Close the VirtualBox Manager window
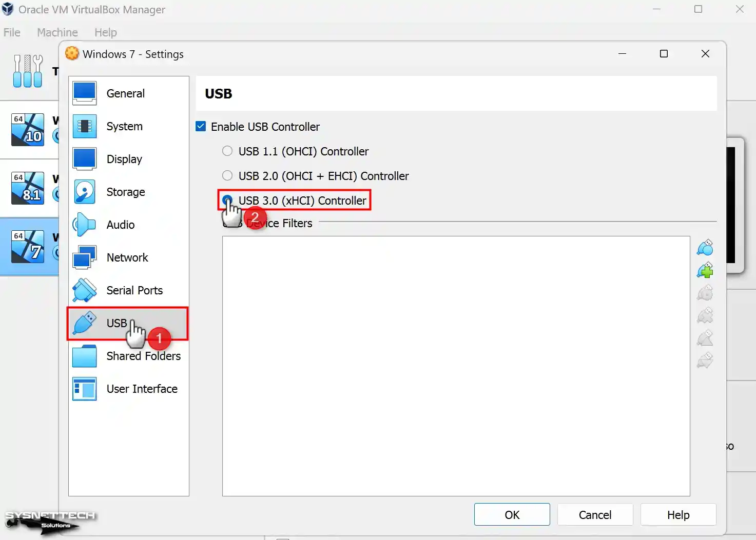 click(740, 9)
